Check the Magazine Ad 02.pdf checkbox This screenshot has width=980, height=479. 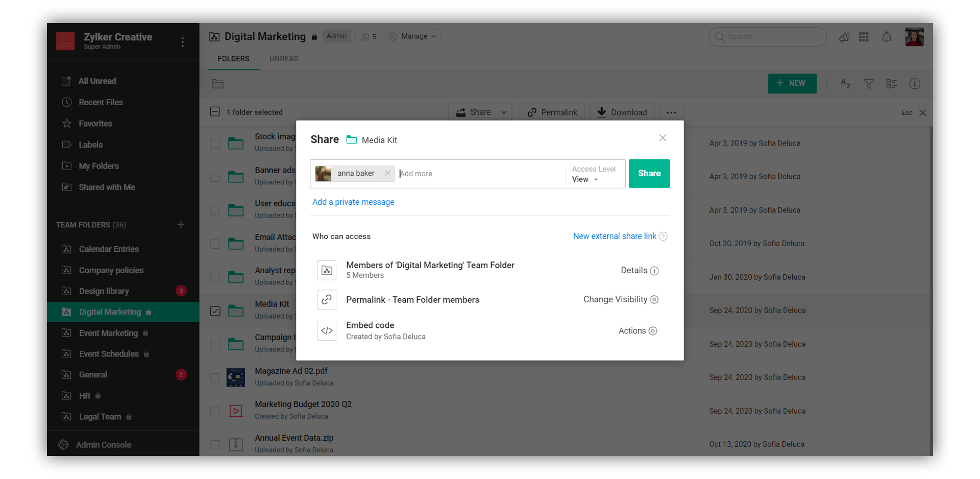(x=215, y=378)
